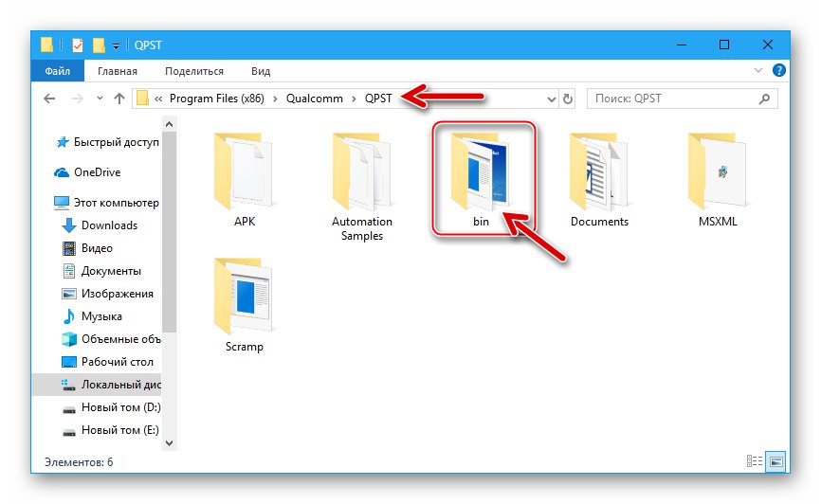Select Быстрый доступ in navigation pane
821x504 pixels.
[x=107, y=142]
